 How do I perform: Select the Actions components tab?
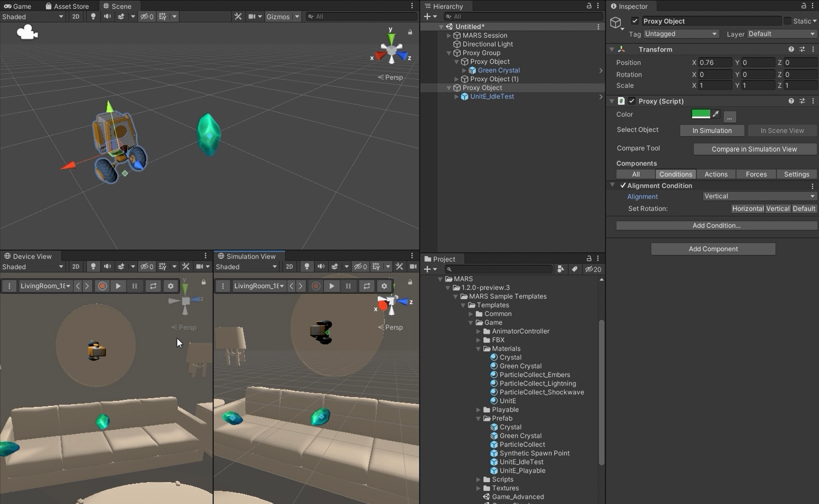click(716, 174)
